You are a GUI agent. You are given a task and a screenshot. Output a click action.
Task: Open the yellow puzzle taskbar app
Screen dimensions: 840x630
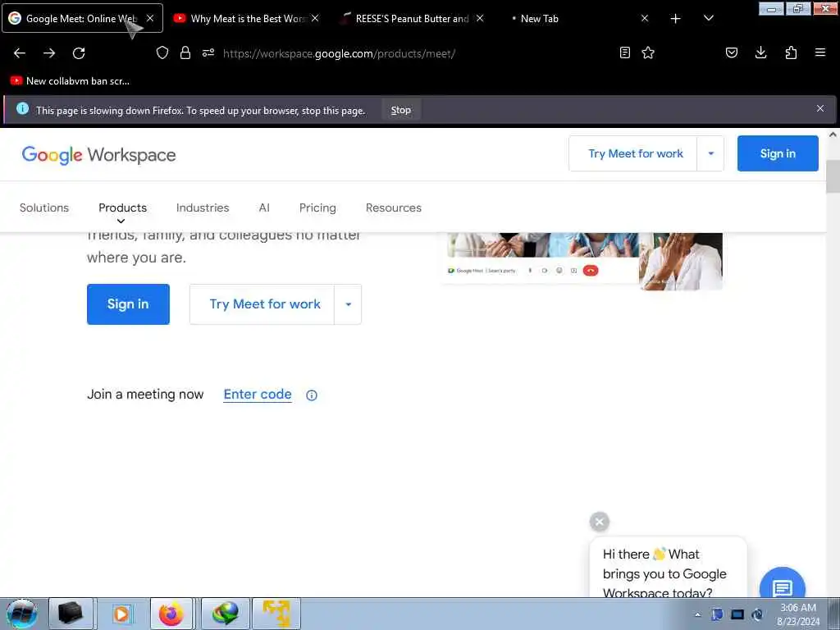click(x=276, y=614)
